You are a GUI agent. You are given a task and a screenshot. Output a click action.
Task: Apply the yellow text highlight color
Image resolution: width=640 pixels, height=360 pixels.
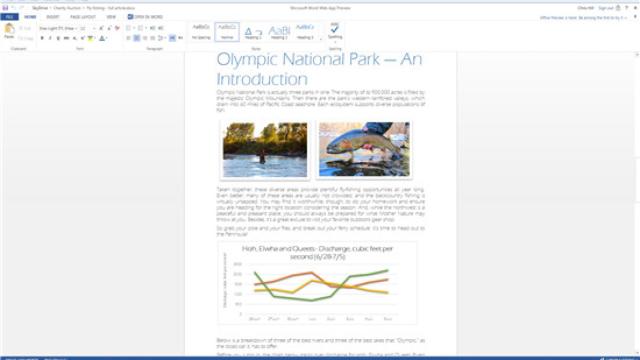coord(91,38)
